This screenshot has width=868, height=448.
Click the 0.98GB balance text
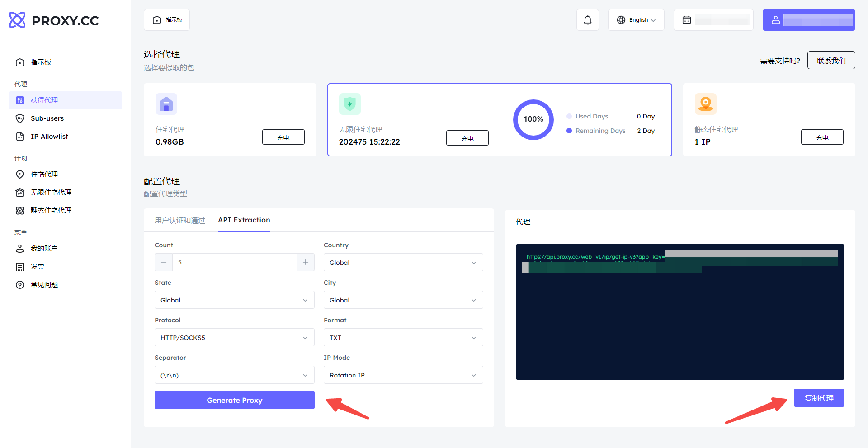click(170, 142)
